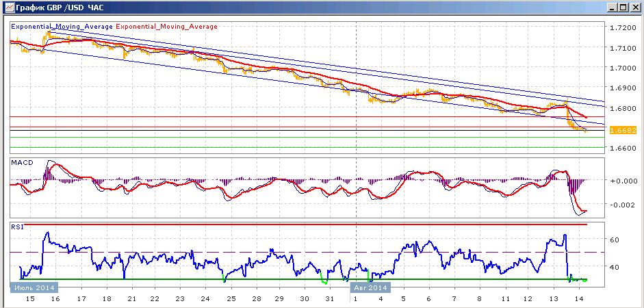Click date label 13 on time axis
Screen dimensions: 644x308
click(554, 299)
